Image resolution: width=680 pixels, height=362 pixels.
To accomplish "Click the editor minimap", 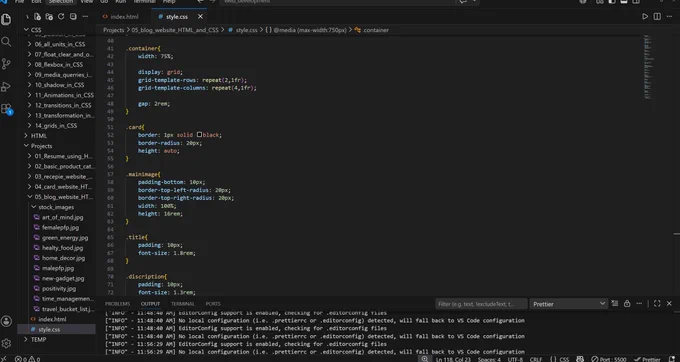I will 648,67.
